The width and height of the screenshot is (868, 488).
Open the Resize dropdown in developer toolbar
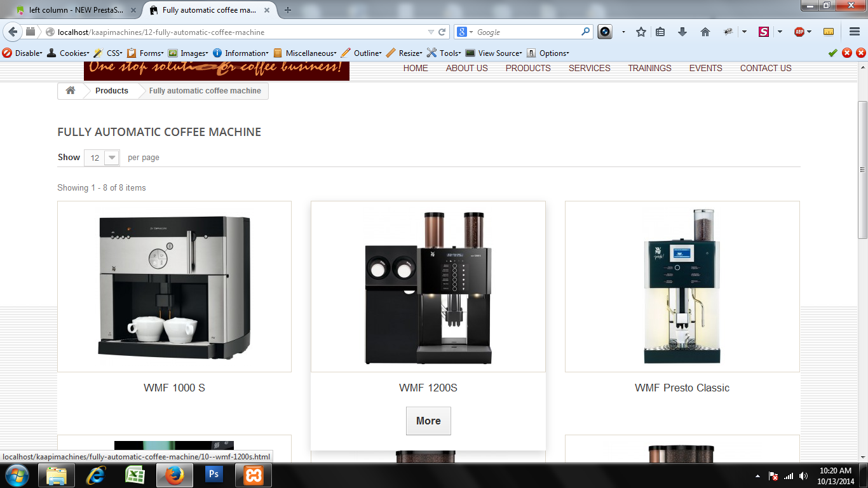pyautogui.click(x=403, y=53)
